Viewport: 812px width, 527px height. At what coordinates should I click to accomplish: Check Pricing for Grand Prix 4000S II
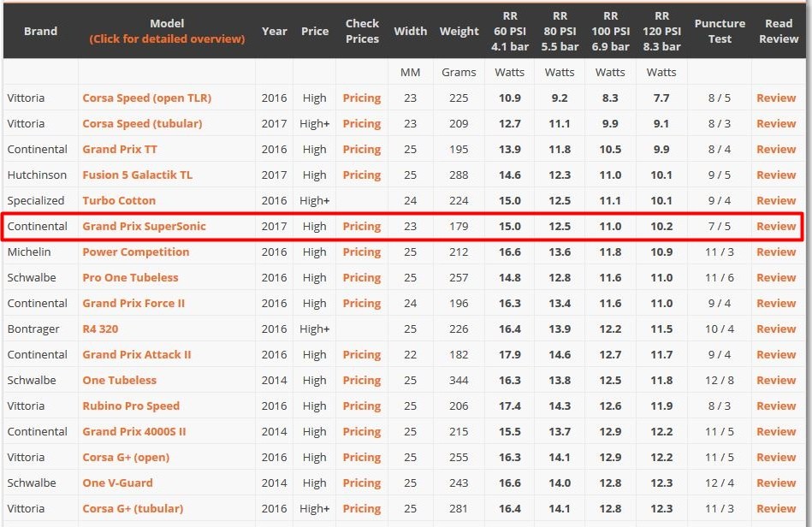coord(361,432)
